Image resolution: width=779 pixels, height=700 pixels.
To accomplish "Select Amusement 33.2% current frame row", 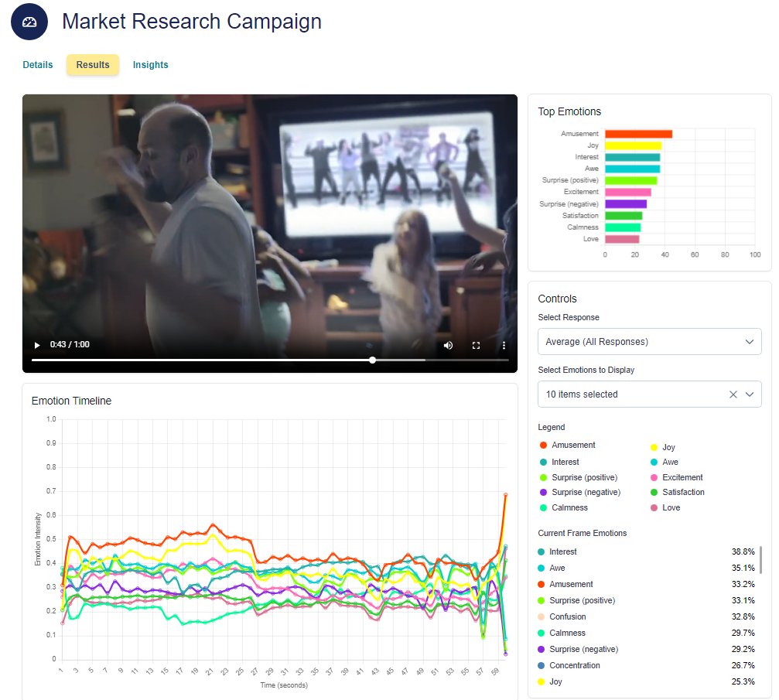I will pyautogui.click(x=647, y=584).
